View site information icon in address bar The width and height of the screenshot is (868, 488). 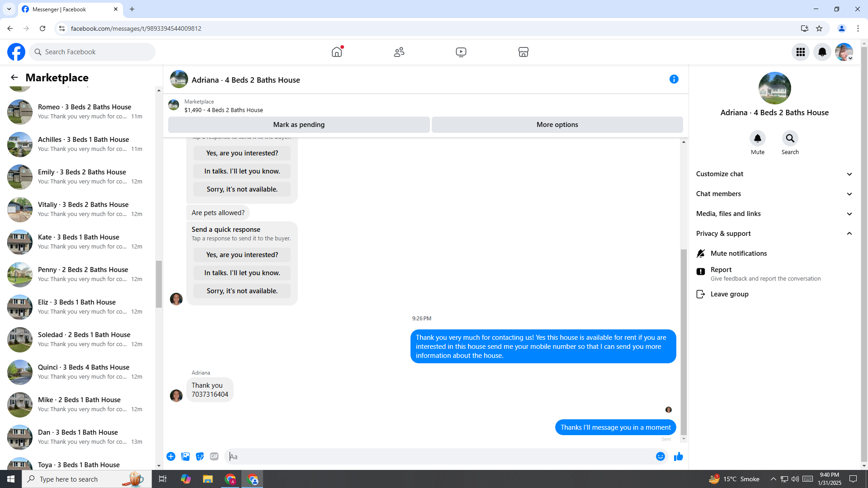[62, 28]
